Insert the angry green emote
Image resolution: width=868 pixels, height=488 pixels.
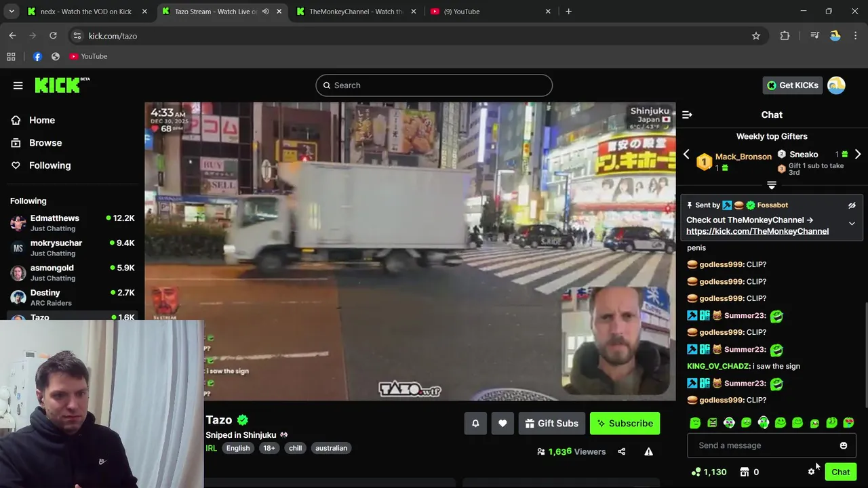pyautogui.click(x=712, y=423)
